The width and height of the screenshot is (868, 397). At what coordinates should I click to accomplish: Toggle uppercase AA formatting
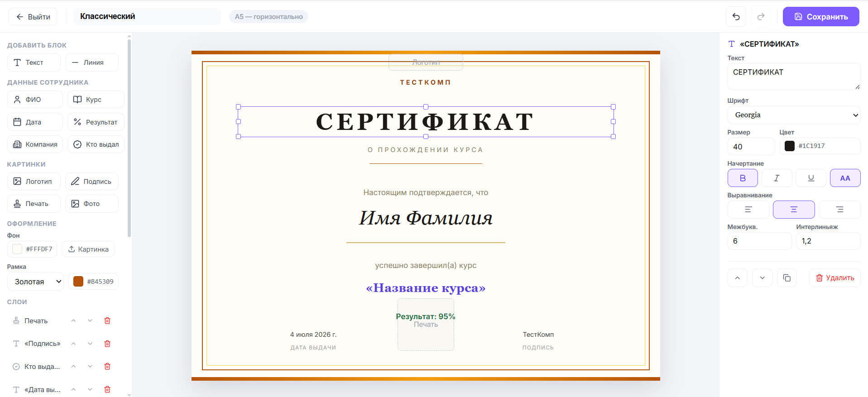pos(845,178)
